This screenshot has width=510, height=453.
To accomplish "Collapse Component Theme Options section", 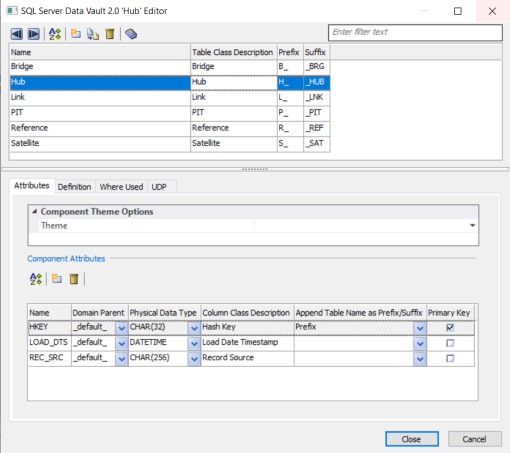I will (x=35, y=211).
